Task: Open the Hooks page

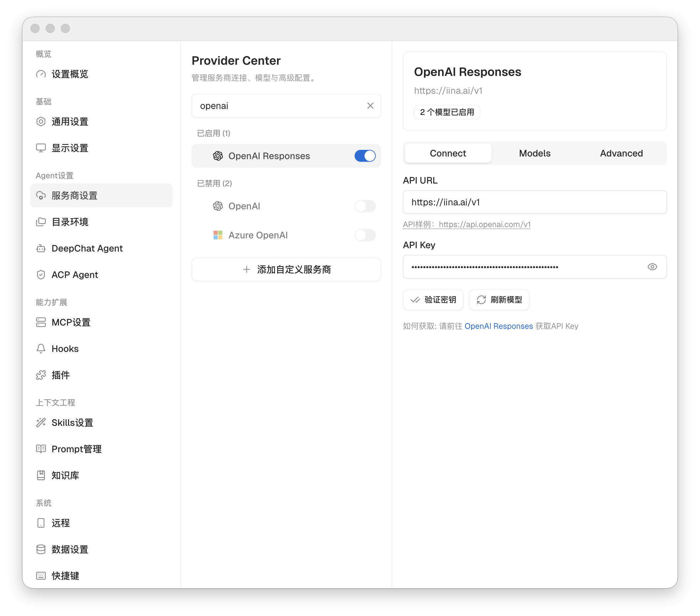Action: [101, 349]
